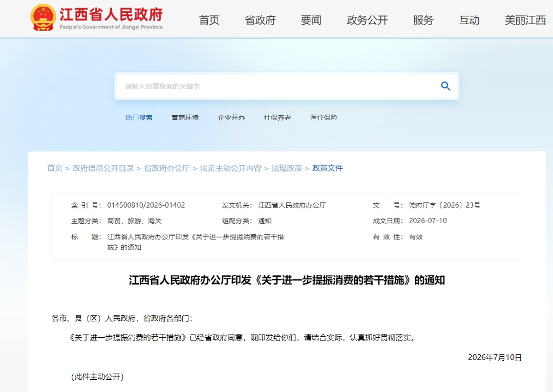The height and width of the screenshot is (392, 553).
Task: Search the hot keyword 医疗保险
Action: pos(324,117)
